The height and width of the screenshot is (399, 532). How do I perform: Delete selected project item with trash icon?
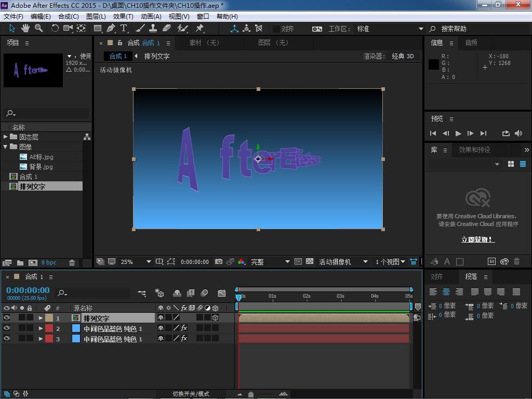click(x=72, y=262)
